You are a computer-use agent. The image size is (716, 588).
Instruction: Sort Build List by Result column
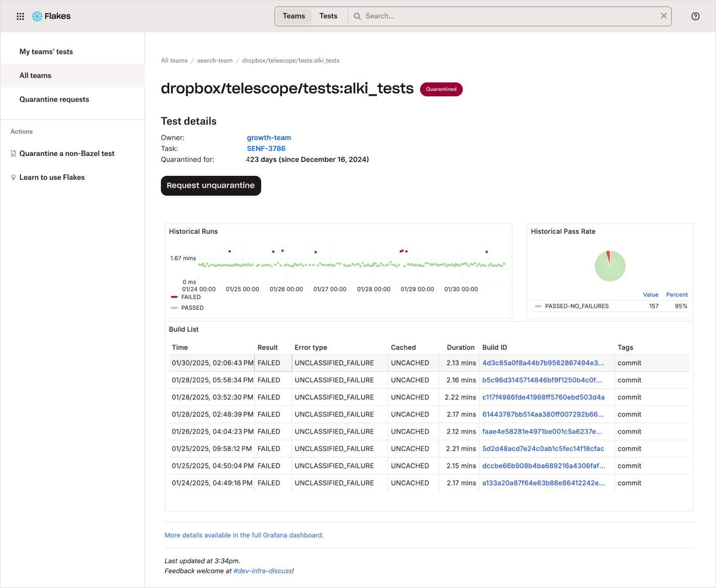tap(268, 348)
